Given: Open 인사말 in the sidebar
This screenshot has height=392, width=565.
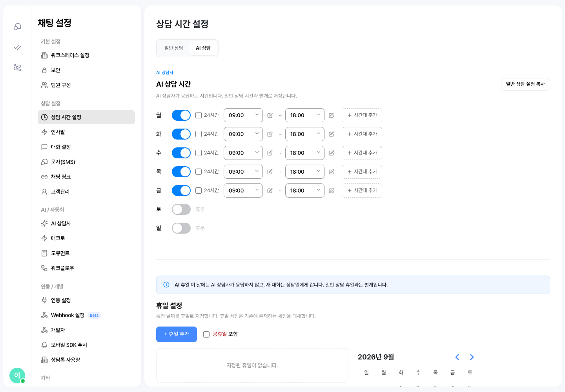Looking at the screenshot, I should (x=86, y=132).
